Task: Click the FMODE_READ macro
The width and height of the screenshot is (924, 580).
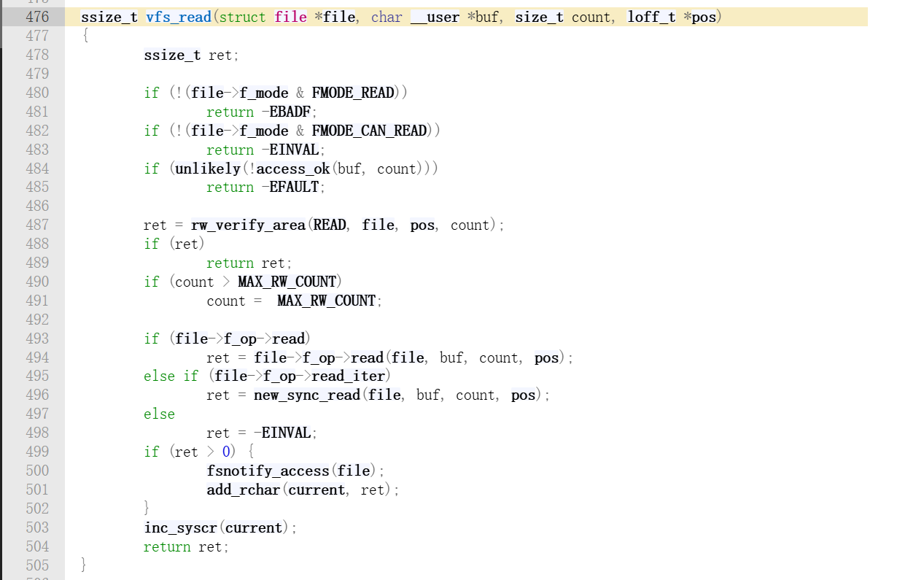Action: click(352, 93)
